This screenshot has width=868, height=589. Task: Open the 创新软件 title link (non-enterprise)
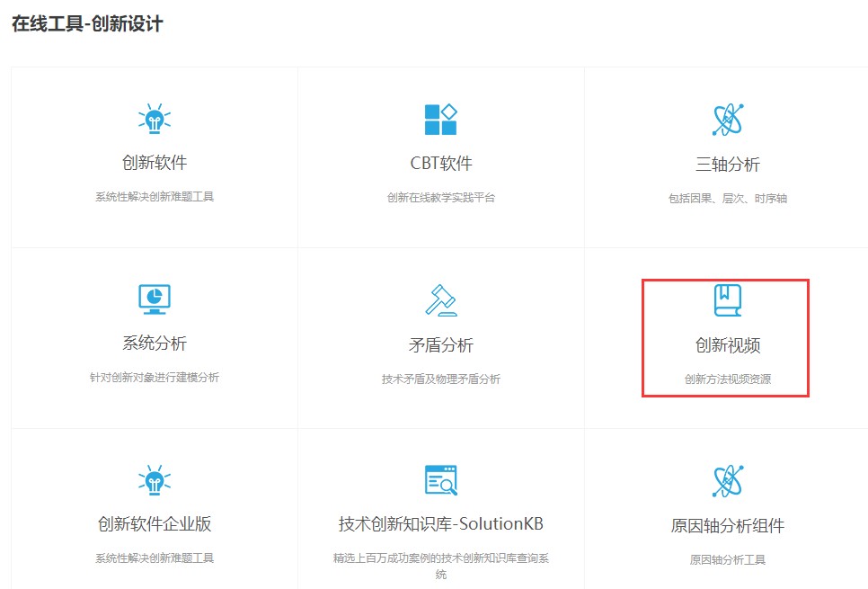pos(155,163)
